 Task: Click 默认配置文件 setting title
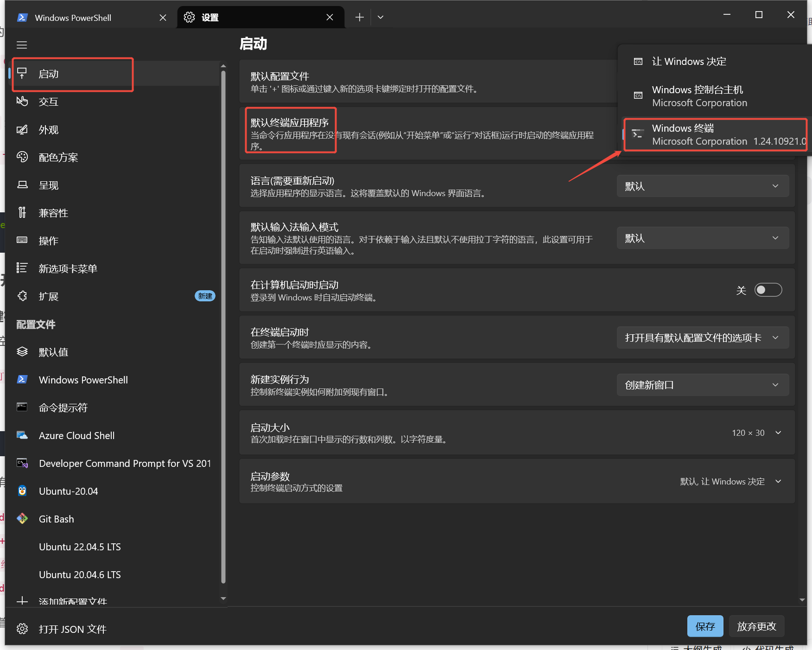(279, 76)
